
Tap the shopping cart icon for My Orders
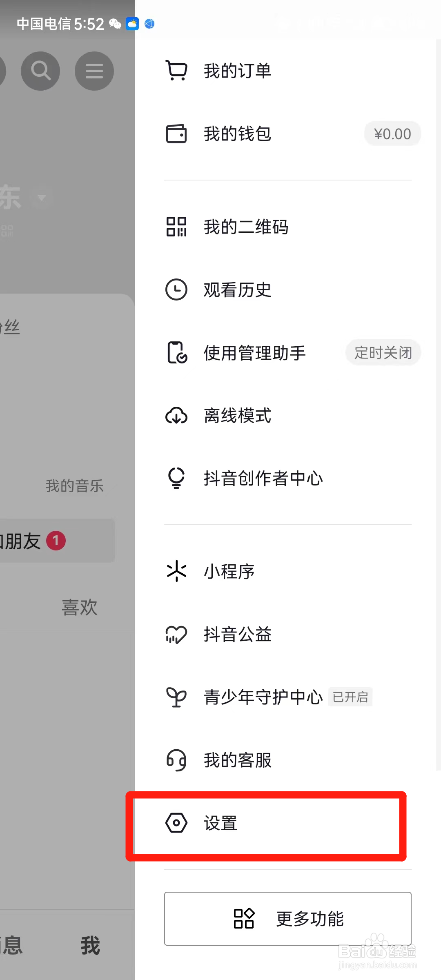pos(176,71)
